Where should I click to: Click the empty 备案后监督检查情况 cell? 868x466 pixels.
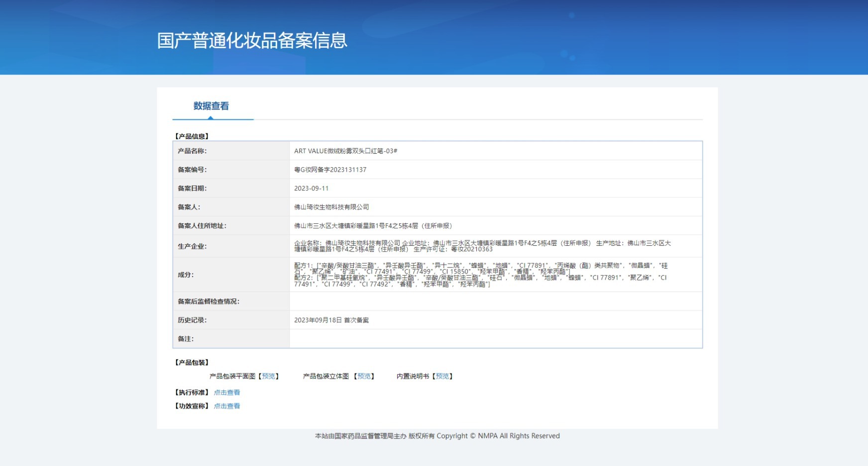(x=496, y=301)
